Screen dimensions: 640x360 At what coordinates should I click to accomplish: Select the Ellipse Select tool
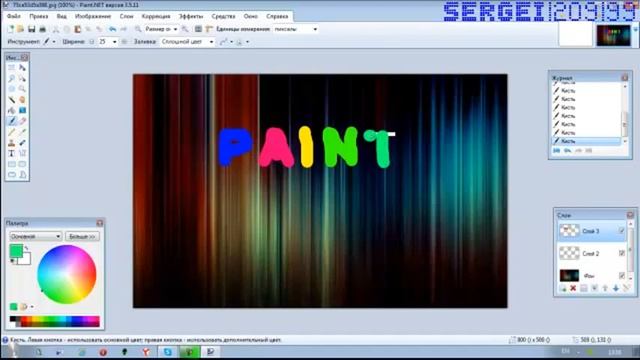[11, 89]
